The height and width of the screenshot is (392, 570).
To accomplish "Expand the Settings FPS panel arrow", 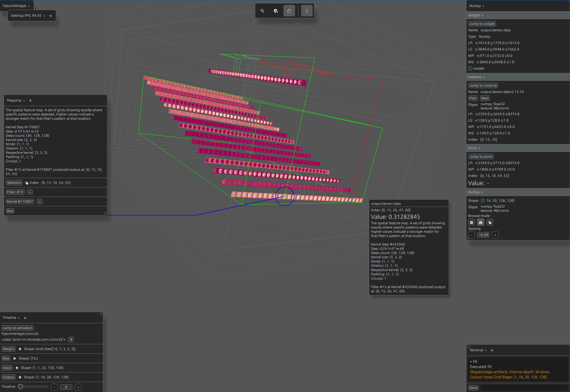I will point(44,16).
